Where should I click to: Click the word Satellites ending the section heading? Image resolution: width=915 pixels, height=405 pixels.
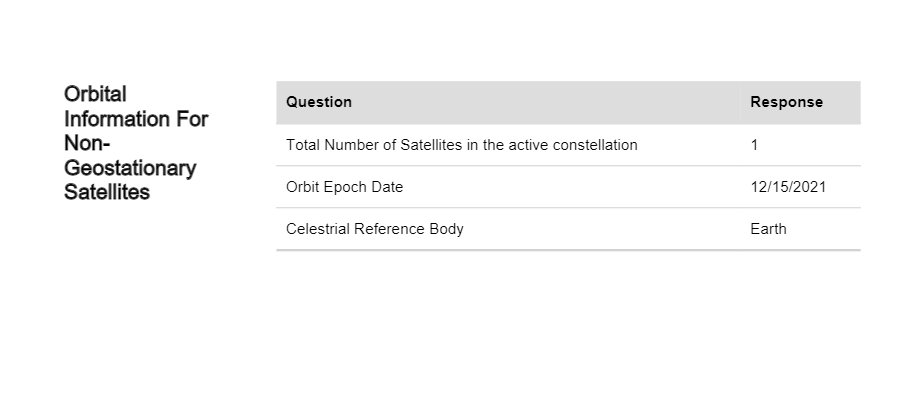(x=106, y=192)
